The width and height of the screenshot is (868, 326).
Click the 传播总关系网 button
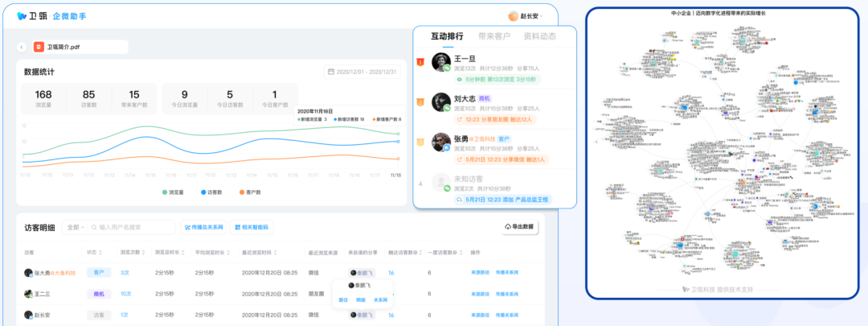tap(203, 227)
